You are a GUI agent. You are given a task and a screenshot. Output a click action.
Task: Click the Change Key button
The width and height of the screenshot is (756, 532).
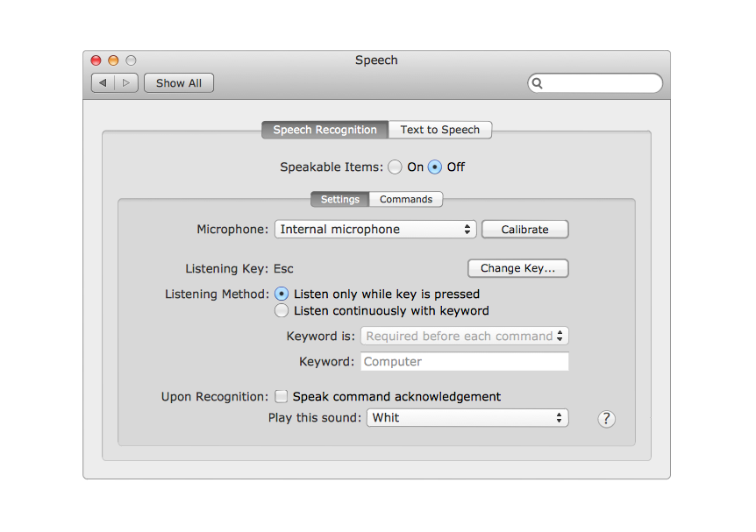point(517,268)
